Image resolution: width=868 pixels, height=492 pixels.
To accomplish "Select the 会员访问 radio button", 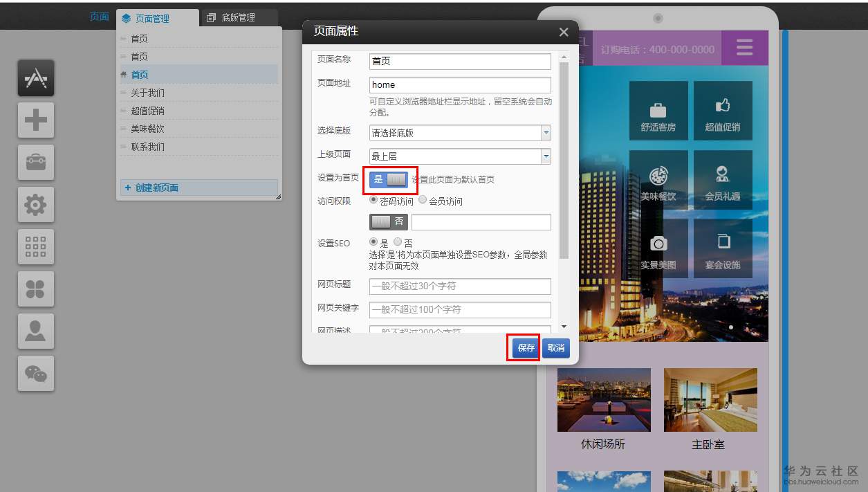I will [423, 200].
